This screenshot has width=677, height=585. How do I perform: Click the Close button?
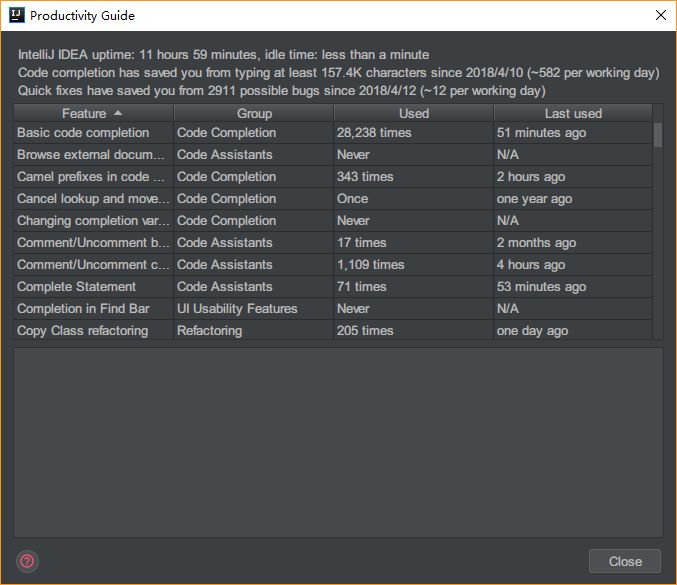[x=625, y=561]
